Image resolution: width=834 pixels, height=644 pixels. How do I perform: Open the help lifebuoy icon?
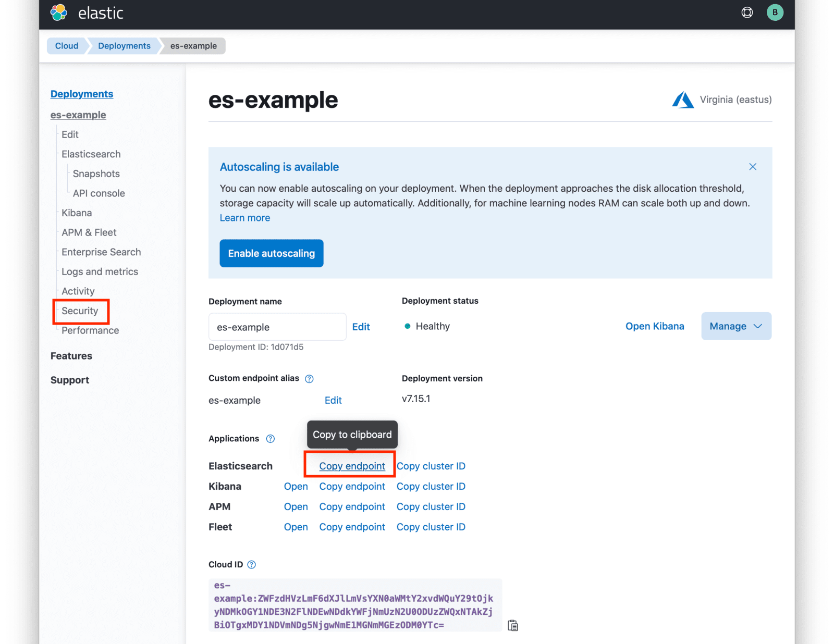click(747, 13)
